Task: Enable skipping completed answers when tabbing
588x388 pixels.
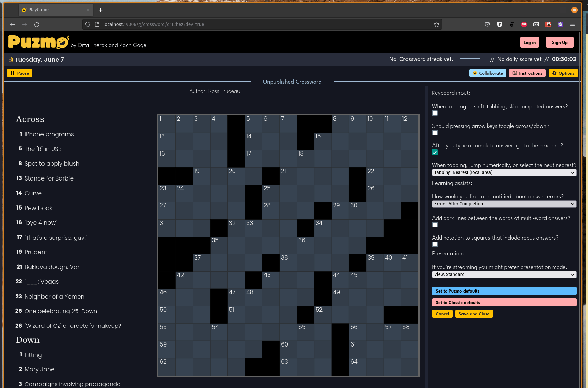Action: (435, 113)
